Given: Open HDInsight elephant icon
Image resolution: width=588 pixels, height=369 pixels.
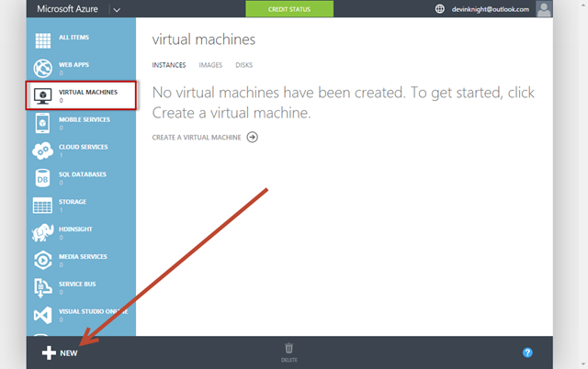Looking at the screenshot, I should pos(42,233).
